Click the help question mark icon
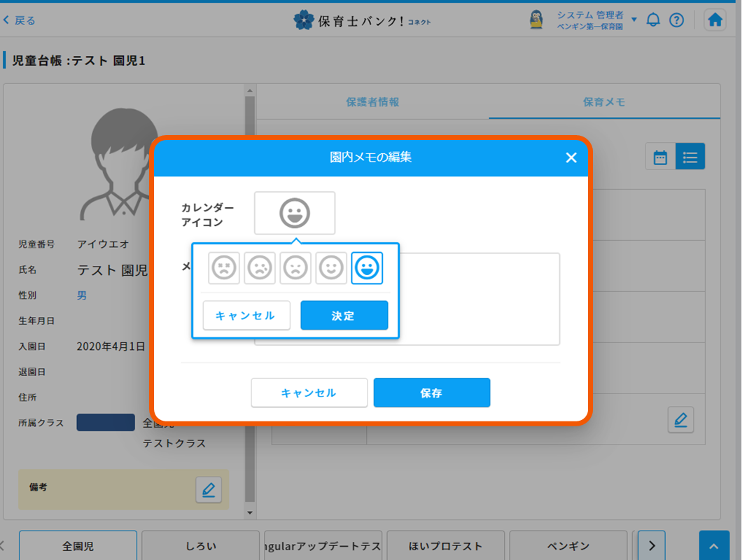The width and height of the screenshot is (747, 560). [x=676, y=20]
